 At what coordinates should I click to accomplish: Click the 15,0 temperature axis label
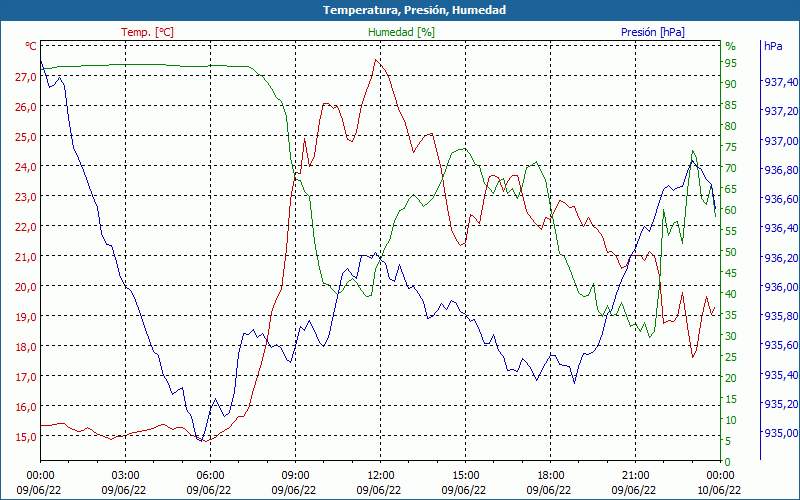click(x=26, y=437)
